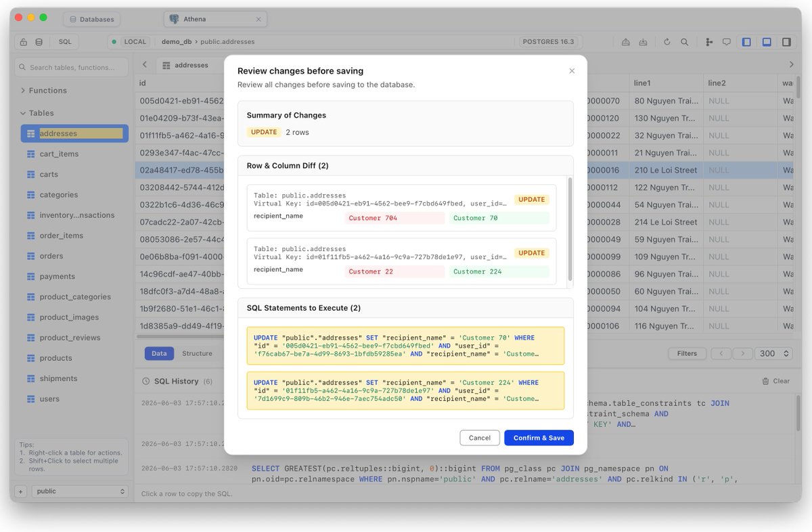Viewport: 812px width, 532px height.
Task: Click the carts table icon
Action: 30,175
